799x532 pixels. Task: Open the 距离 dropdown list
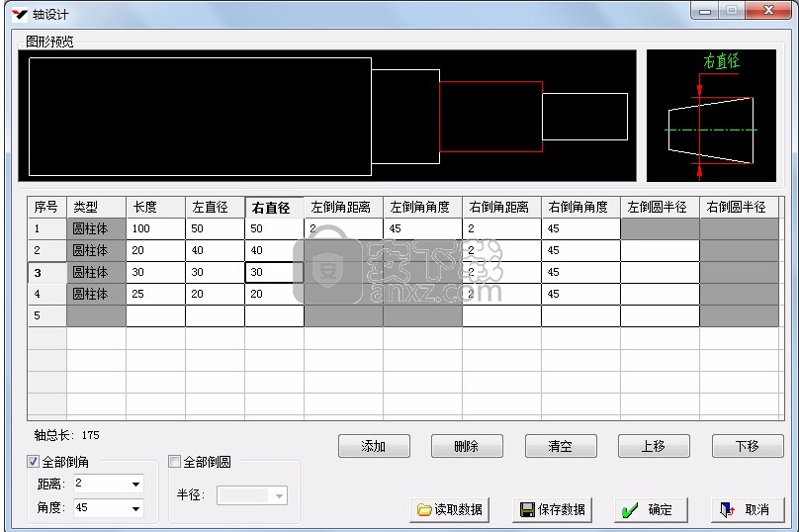[x=134, y=485]
